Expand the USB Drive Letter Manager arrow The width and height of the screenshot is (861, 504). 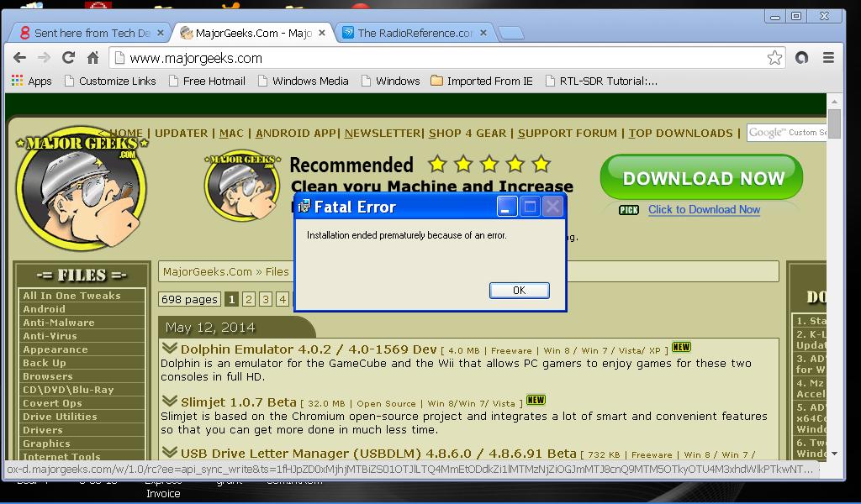click(x=170, y=453)
